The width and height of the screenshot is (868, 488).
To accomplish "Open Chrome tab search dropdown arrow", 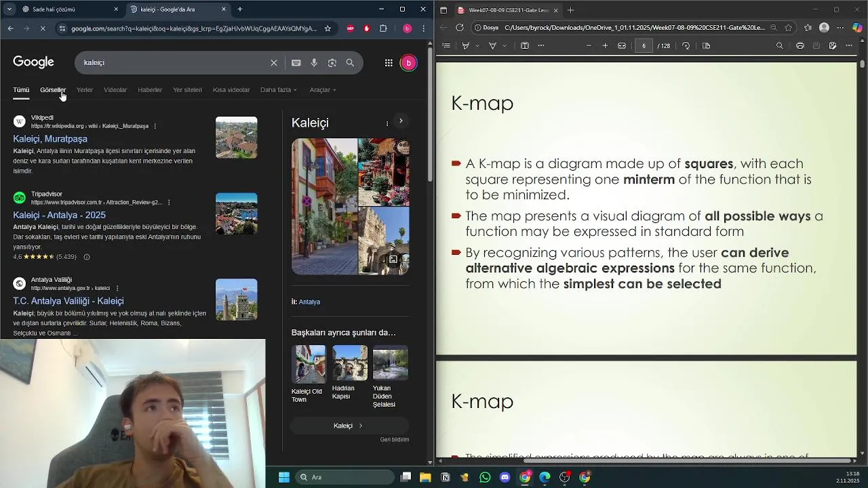I will tap(9, 9).
